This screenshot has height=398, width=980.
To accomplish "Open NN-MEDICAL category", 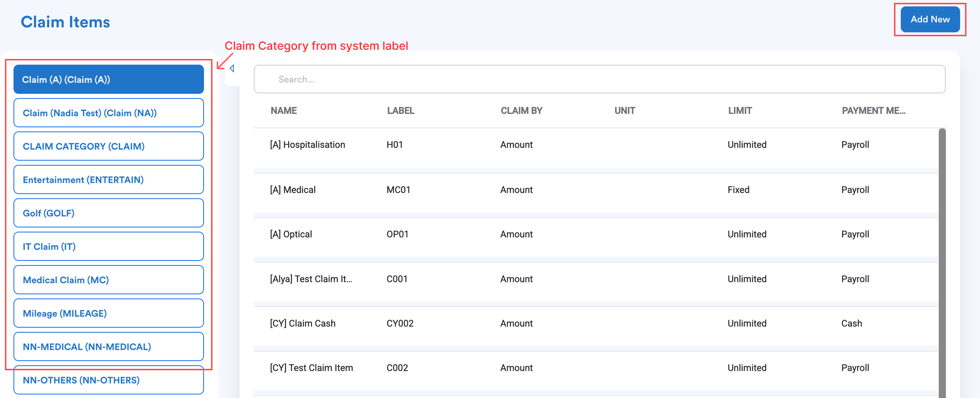I will tap(108, 346).
